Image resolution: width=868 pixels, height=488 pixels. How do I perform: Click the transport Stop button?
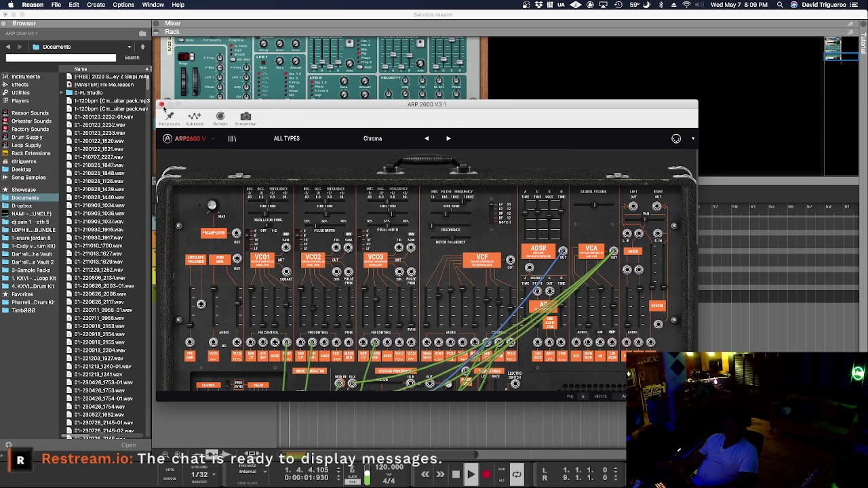pos(456,474)
